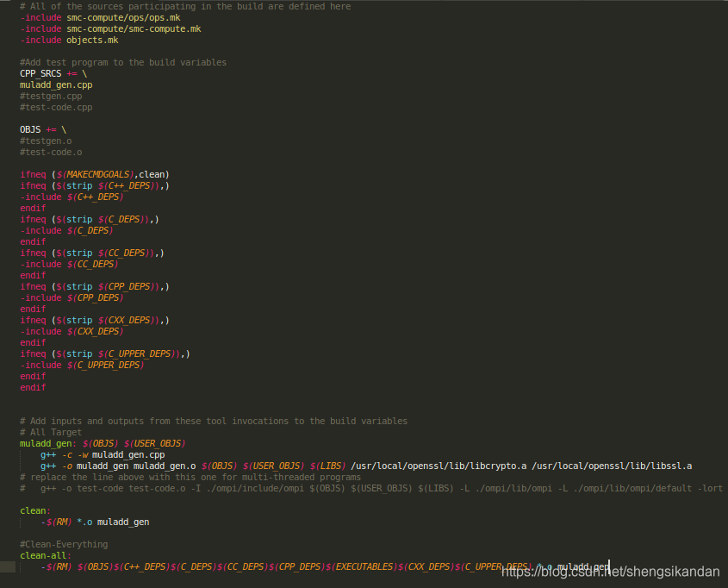Image resolution: width=728 pixels, height=588 pixels.
Task: Click '-include $(CC_DEPS)' line
Action: coord(69,265)
